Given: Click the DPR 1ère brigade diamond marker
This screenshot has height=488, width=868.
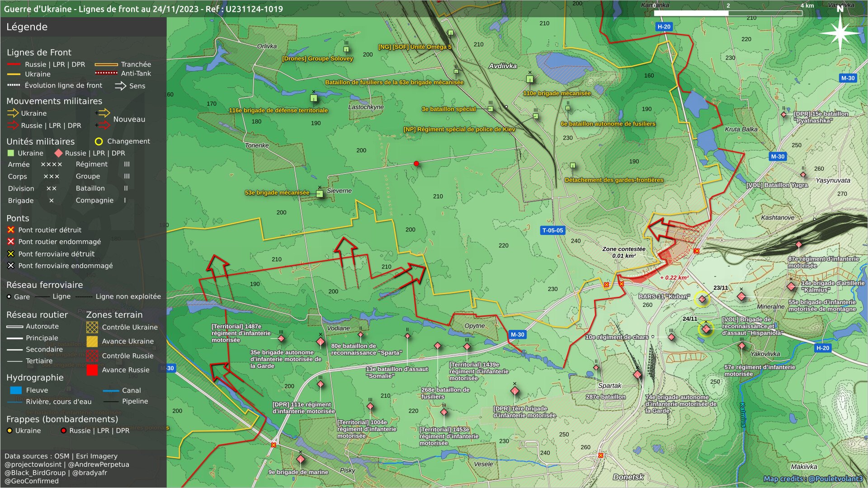Looking at the screenshot, I should [514, 391].
